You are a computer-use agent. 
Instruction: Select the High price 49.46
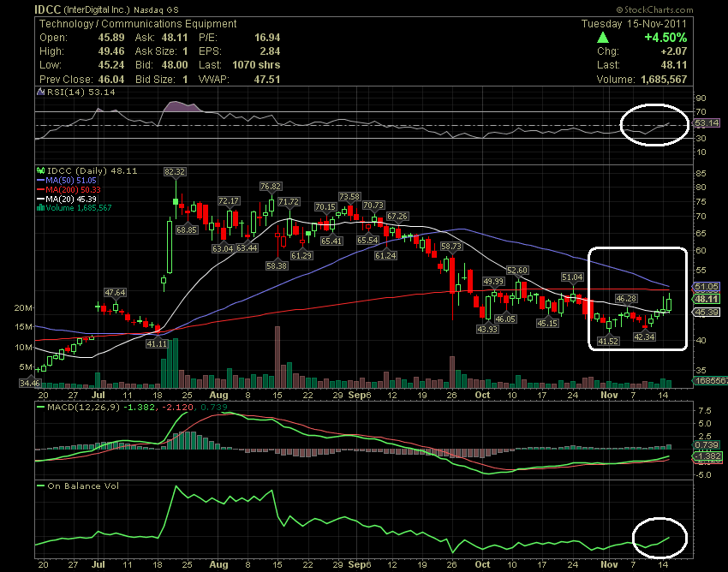[111, 51]
